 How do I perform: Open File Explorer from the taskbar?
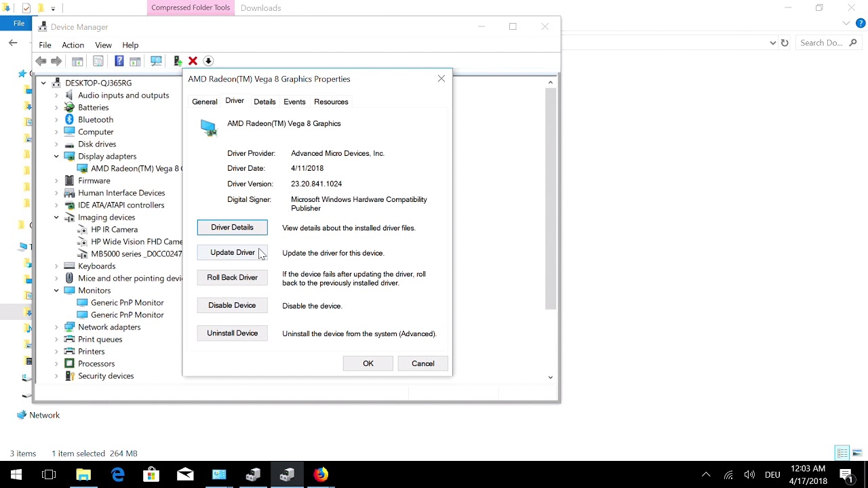tap(83, 474)
